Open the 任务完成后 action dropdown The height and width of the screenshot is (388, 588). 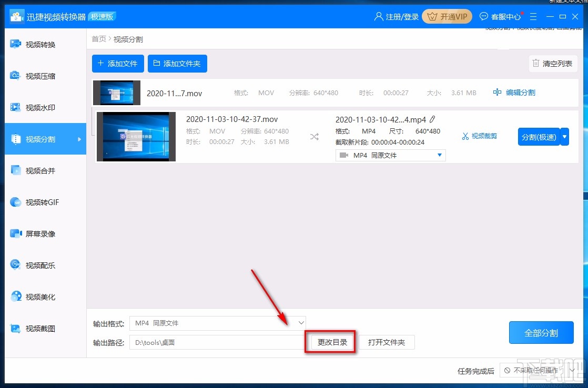[x=539, y=370]
